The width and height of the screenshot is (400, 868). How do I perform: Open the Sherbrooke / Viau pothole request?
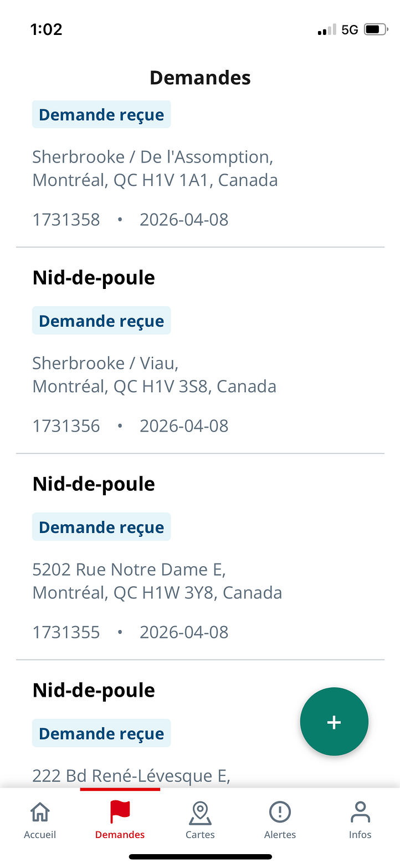(154, 374)
